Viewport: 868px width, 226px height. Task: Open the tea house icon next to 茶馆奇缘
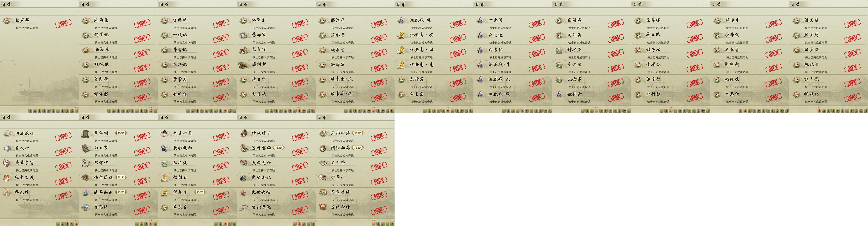click(x=323, y=192)
